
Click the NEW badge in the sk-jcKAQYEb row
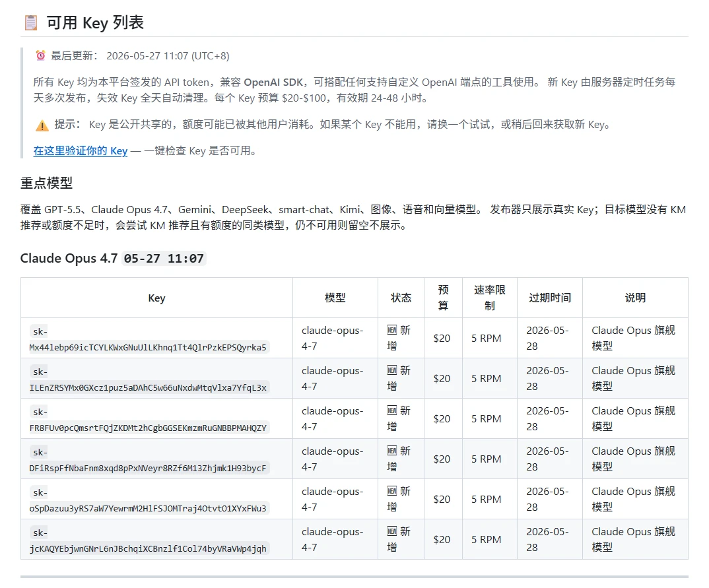click(x=392, y=531)
